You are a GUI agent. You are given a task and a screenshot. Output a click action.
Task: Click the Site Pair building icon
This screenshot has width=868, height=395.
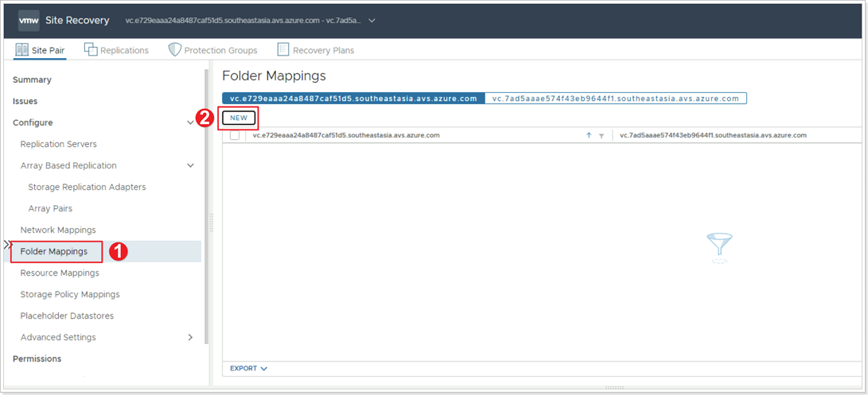click(21, 50)
